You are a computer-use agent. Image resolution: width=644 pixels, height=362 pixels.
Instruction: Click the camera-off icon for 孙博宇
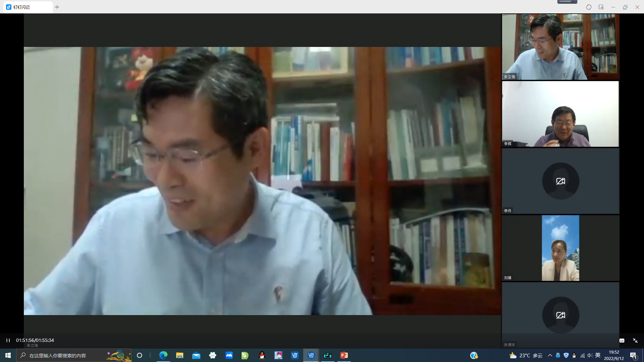(x=560, y=315)
